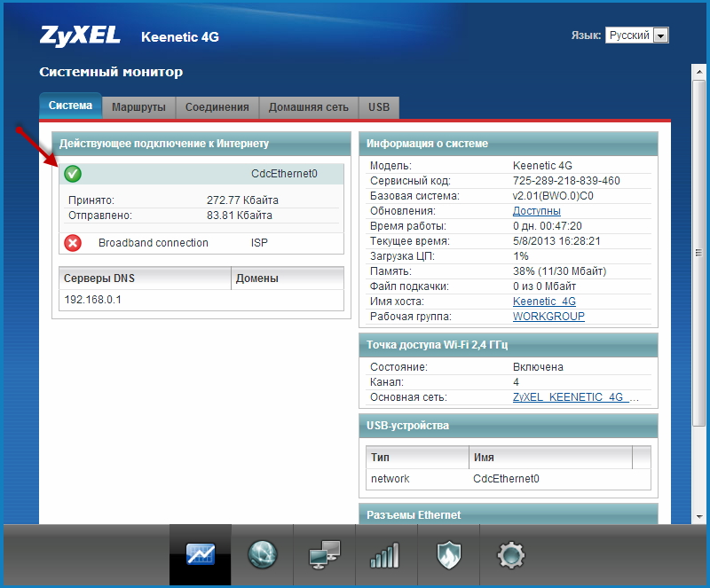710x588 pixels.
Task: Open Home network computers icon
Action: [324, 556]
